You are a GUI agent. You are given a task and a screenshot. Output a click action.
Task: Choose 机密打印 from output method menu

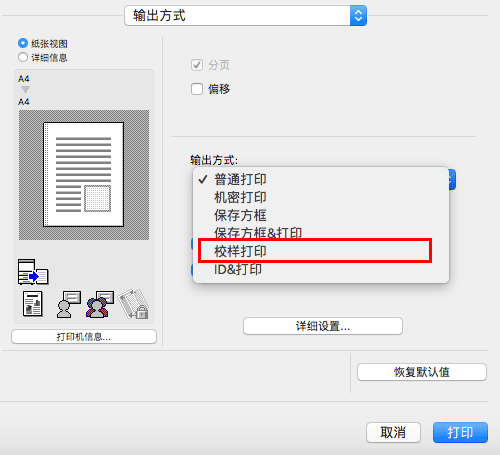tap(321, 197)
